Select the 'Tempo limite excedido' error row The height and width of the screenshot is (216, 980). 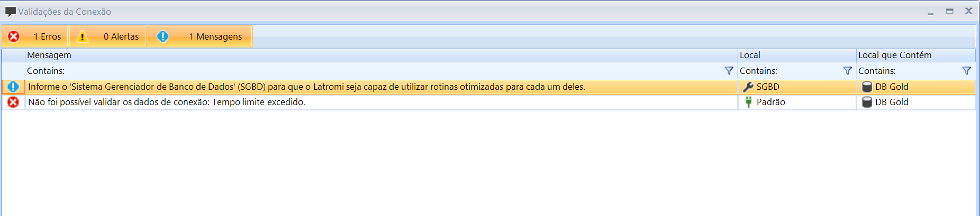pyautogui.click(x=370, y=102)
